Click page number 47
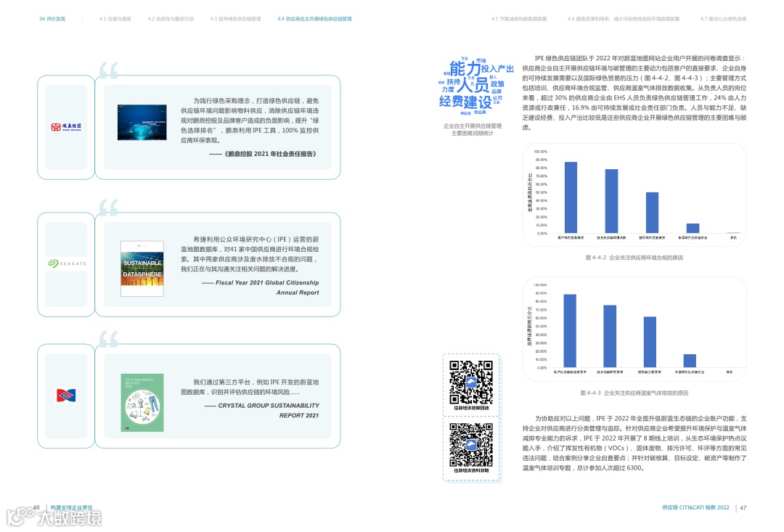 [743, 508]
